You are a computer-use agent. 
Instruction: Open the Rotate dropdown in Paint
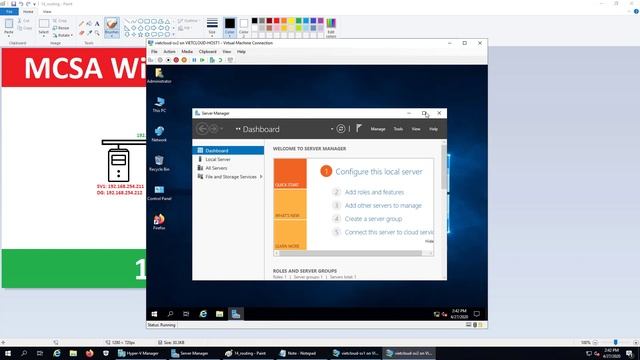click(x=63, y=36)
